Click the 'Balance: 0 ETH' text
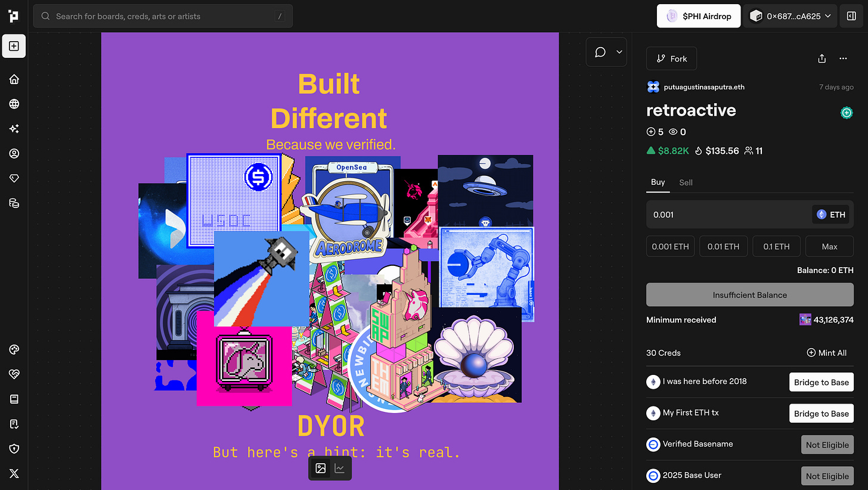 coord(825,270)
